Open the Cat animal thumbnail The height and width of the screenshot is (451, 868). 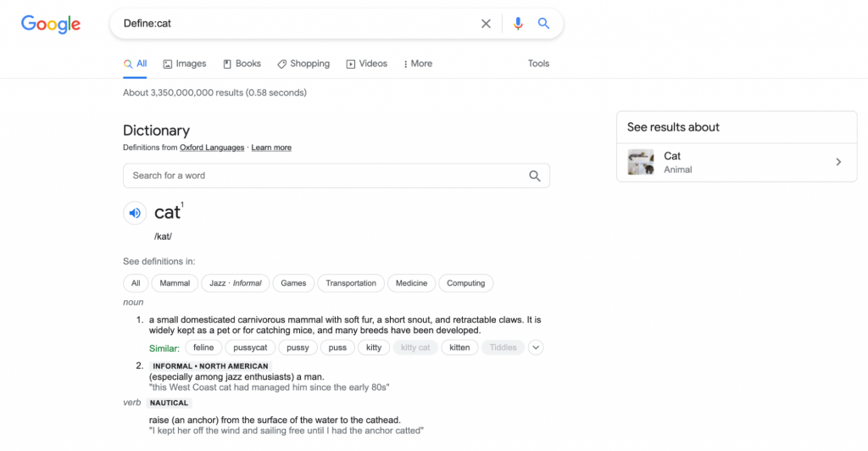click(641, 162)
